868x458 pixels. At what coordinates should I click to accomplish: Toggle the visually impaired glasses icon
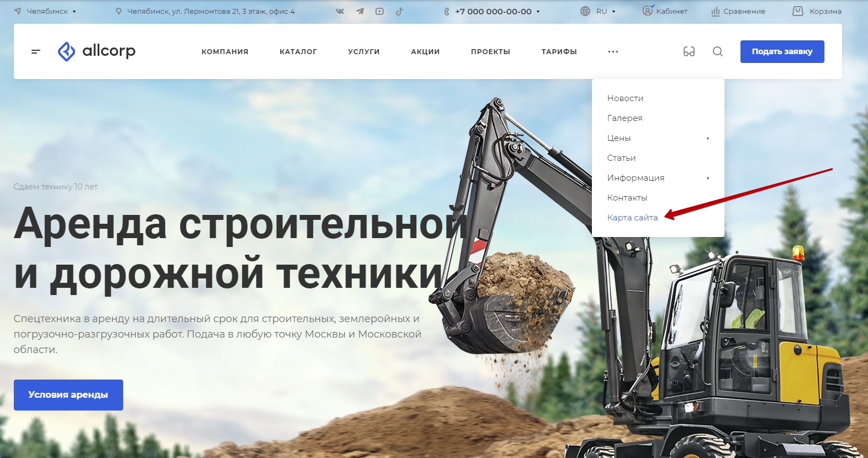point(689,51)
